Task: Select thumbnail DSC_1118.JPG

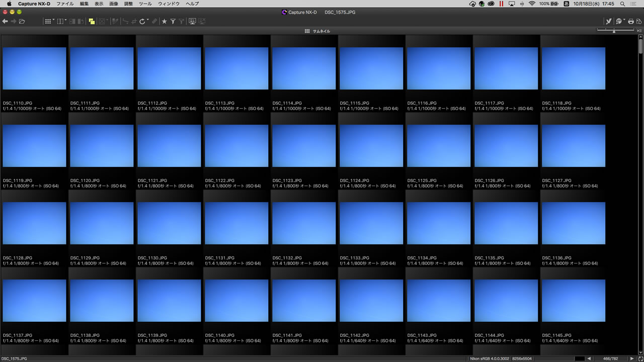Action: 574,68
